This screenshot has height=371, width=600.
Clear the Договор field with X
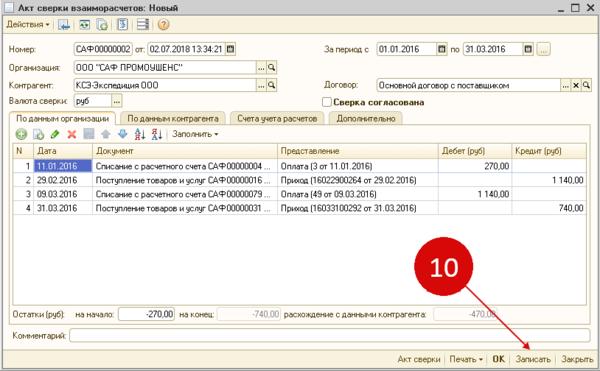(576, 86)
